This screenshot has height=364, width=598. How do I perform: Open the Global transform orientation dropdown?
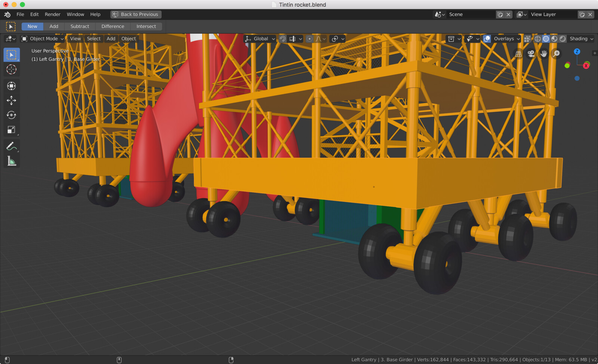[260, 38]
